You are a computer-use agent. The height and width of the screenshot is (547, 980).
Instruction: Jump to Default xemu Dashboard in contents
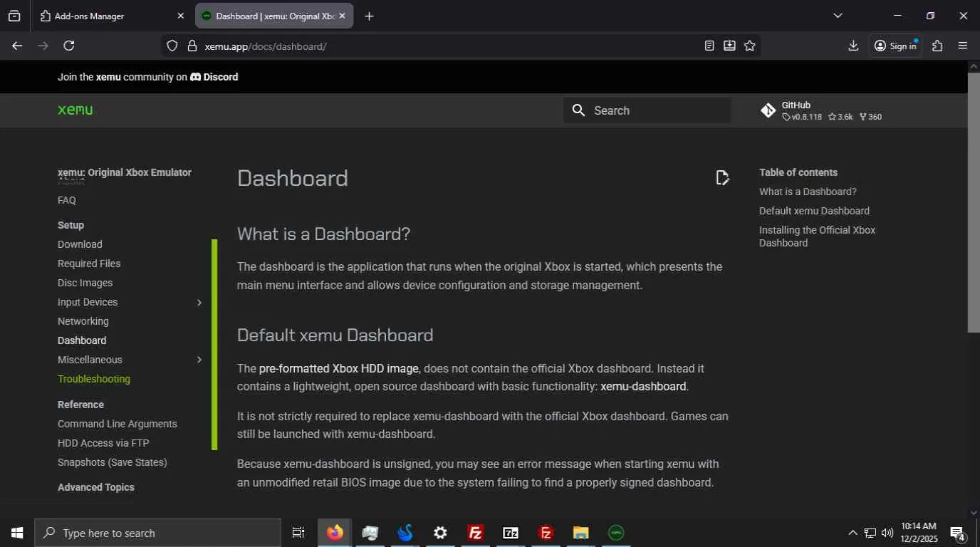(814, 211)
